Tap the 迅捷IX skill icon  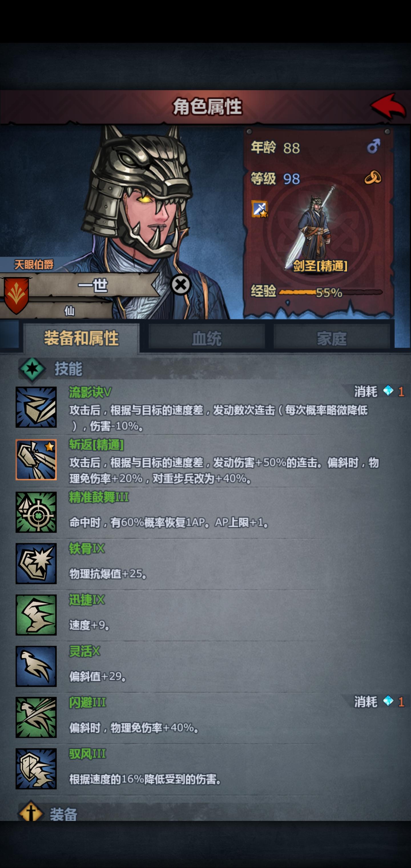(x=36, y=615)
